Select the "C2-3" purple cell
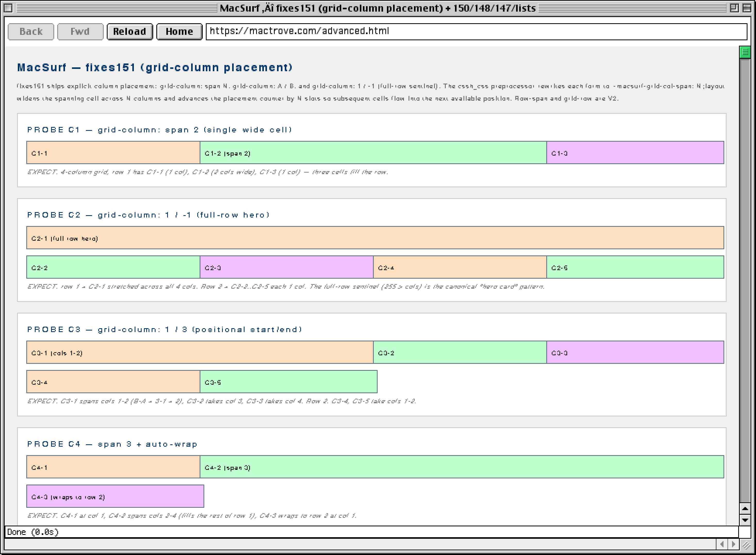This screenshot has height=555, width=756. [x=287, y=267]
